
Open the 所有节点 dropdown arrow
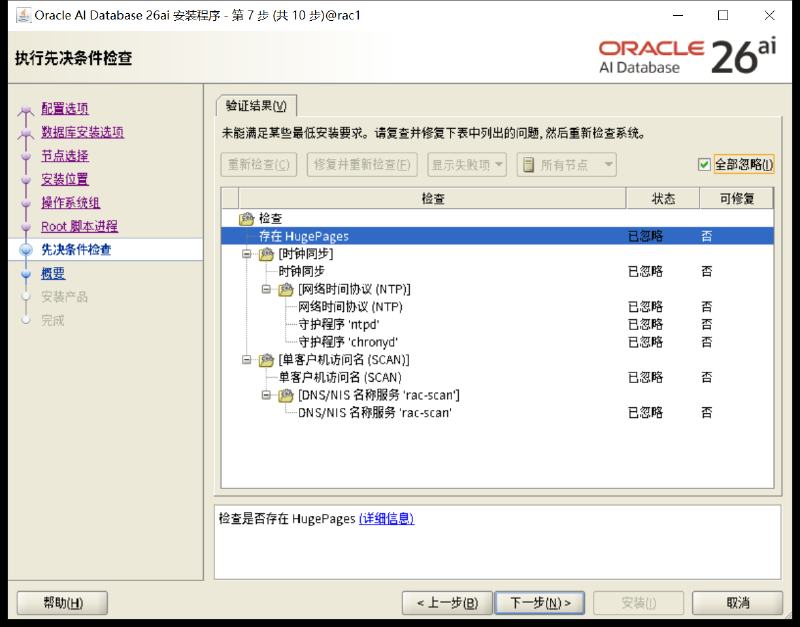point(608,165)
